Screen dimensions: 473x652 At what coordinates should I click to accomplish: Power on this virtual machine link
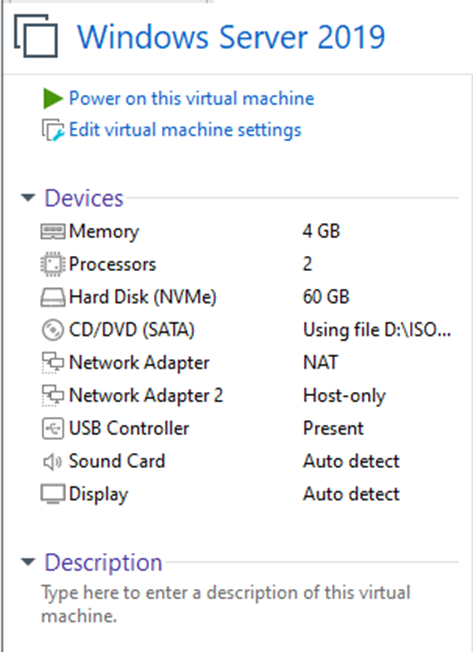(x=191, y=99)
